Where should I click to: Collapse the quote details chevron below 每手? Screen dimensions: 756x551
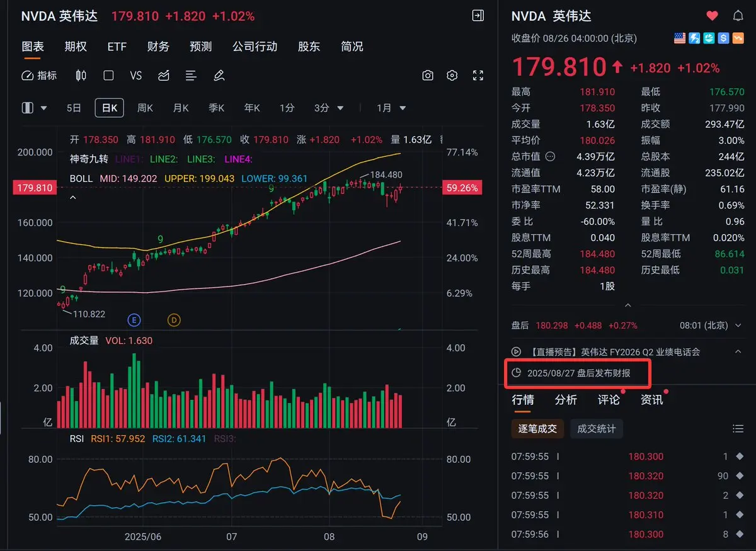point(627,305)
